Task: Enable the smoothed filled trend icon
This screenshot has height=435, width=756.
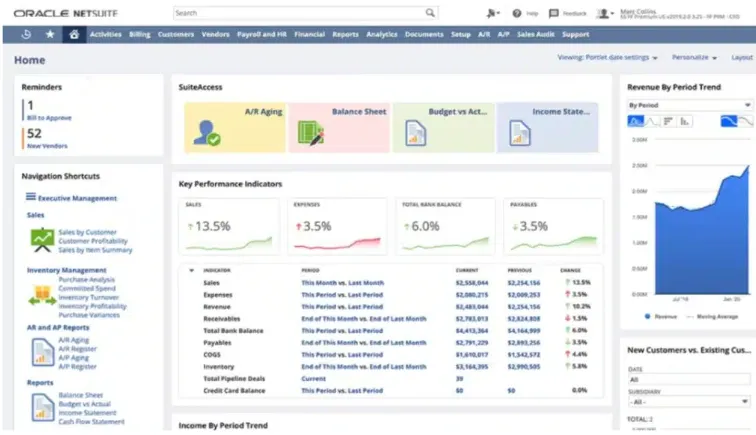Action: click(729, 121)
